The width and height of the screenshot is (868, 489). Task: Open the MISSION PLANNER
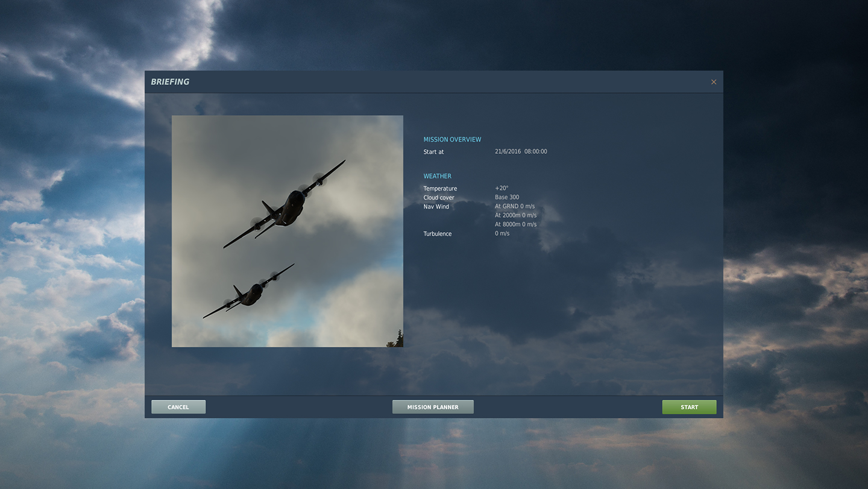(433, 407)
